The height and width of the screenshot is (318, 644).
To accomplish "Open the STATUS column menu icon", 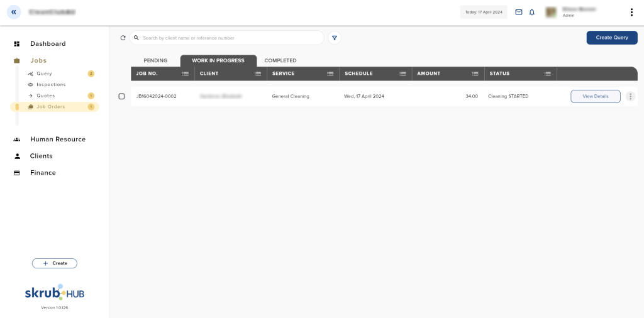I will point(548,74).
